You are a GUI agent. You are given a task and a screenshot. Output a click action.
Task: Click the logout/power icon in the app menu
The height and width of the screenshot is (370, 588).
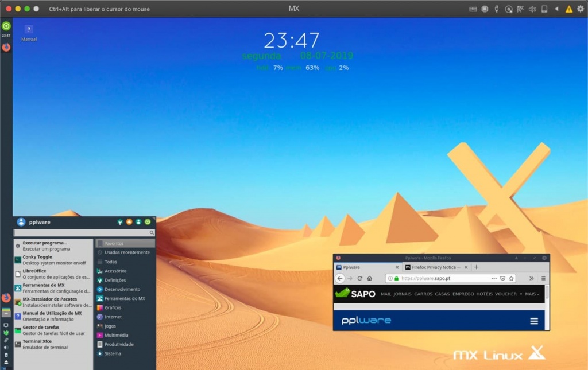[148, 221]
